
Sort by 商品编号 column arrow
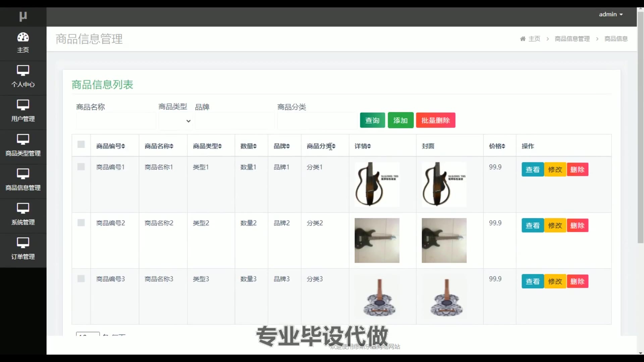click(123, 146)
